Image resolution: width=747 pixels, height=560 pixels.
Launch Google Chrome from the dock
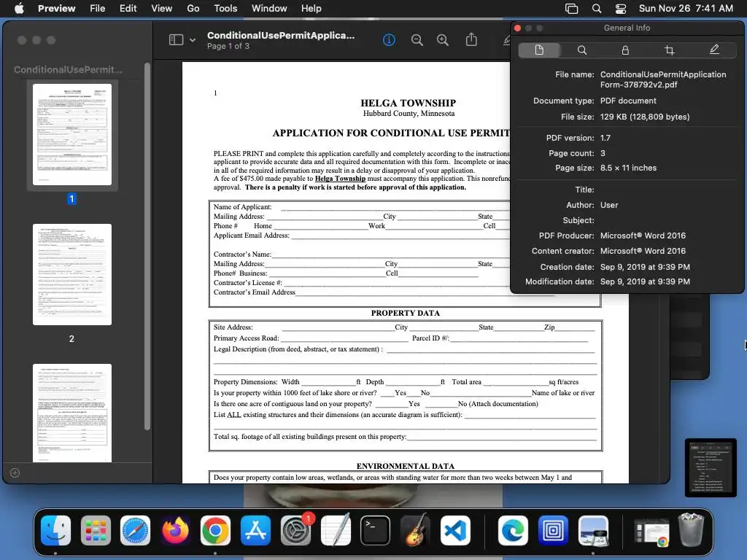click(x=215, y=530)
